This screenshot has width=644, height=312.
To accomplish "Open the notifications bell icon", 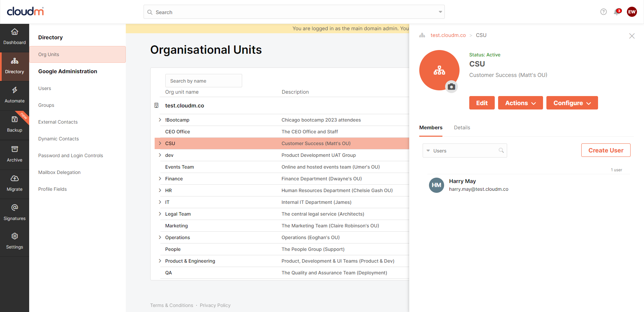I will 617,12.
